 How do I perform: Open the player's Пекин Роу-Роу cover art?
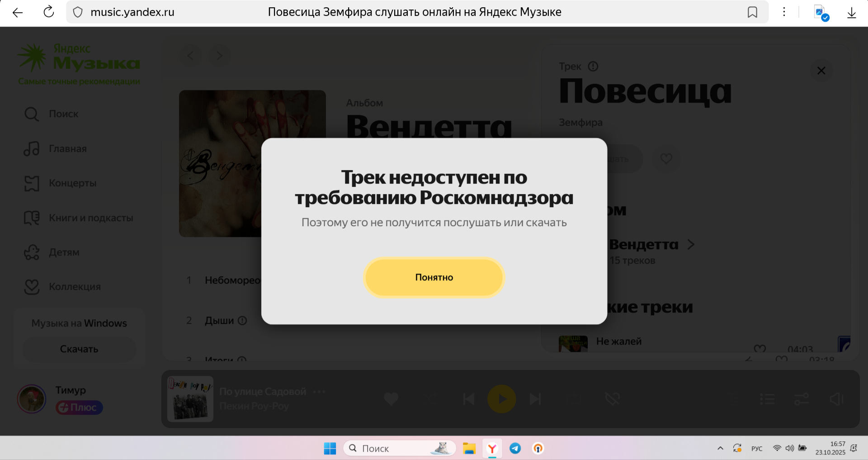(x=190, y=399)
